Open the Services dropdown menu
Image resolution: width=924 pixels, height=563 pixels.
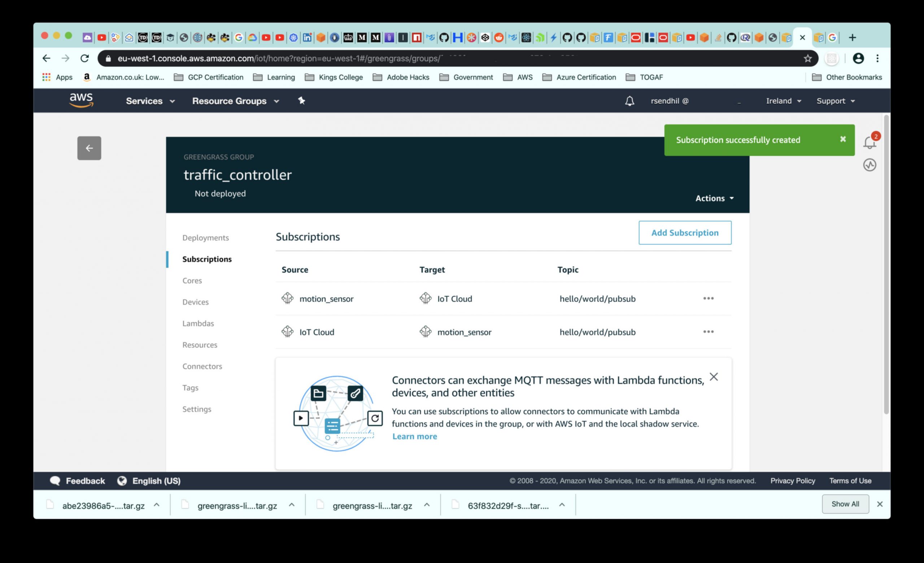point(150,101)
